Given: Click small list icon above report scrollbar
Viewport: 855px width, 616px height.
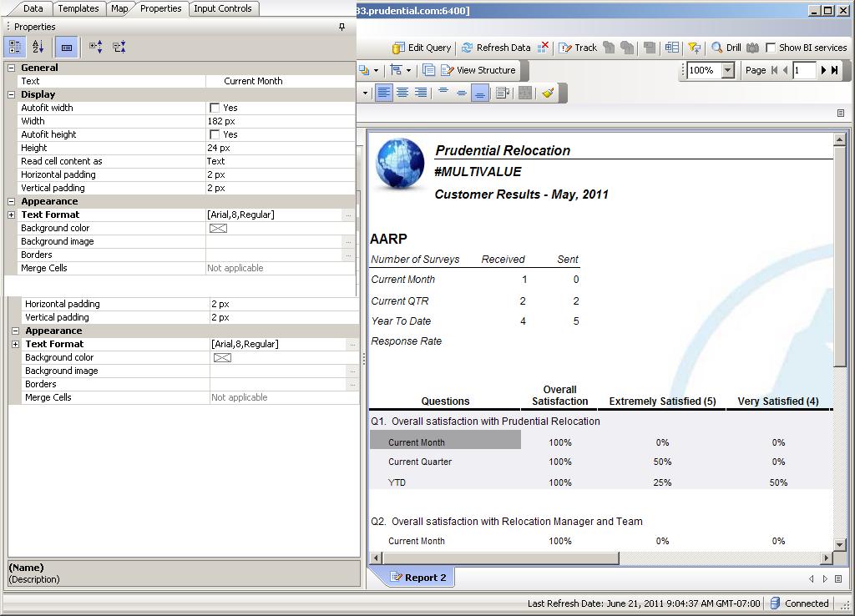Looking at the screenshot, I should (841, 114).
